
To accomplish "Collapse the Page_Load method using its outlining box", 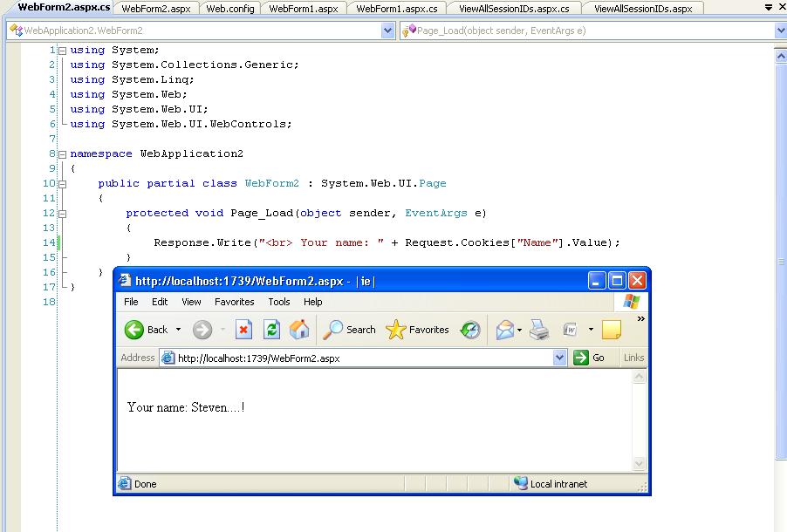I will pos(61,213).
